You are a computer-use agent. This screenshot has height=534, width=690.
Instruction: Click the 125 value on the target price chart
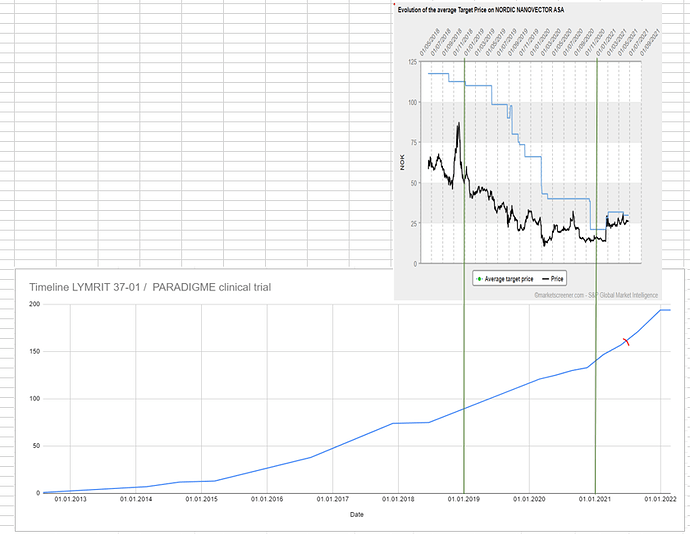pos(412,62)
